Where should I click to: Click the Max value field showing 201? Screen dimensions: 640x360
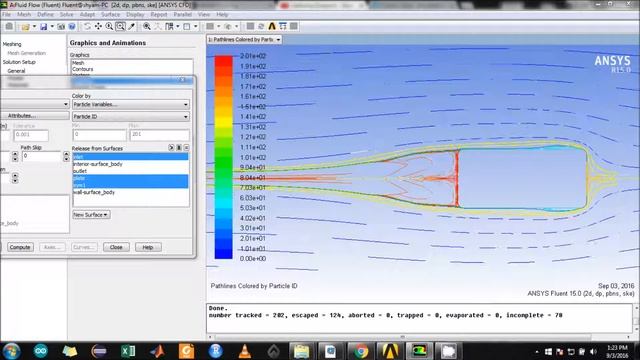[x=160, y=135]
